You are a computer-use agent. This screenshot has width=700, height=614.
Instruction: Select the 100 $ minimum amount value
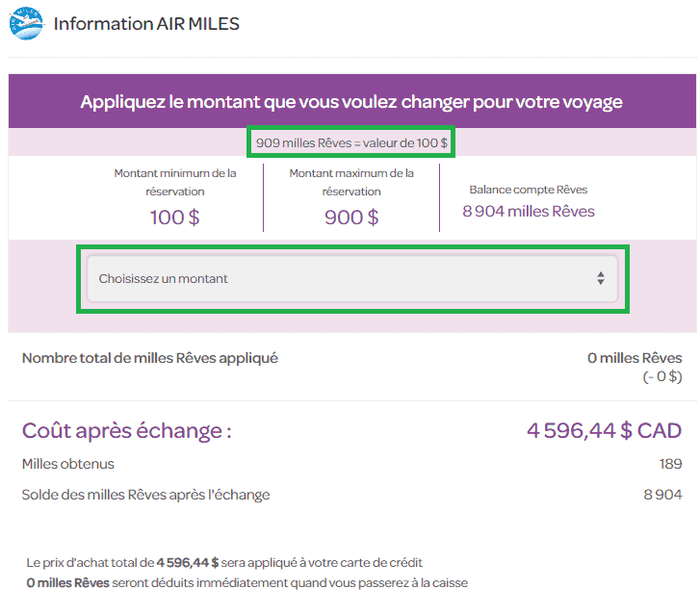click(x=174, y=217)
